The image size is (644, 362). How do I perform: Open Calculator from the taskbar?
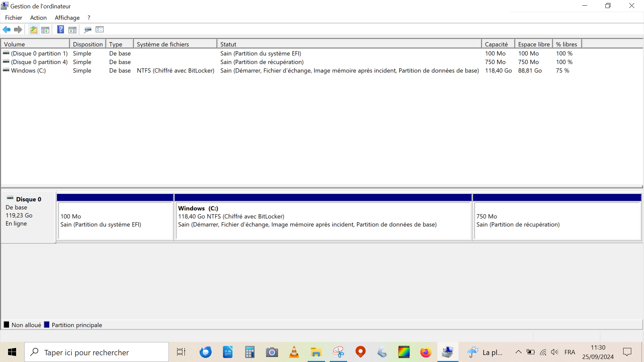click(x=250, y=352)
